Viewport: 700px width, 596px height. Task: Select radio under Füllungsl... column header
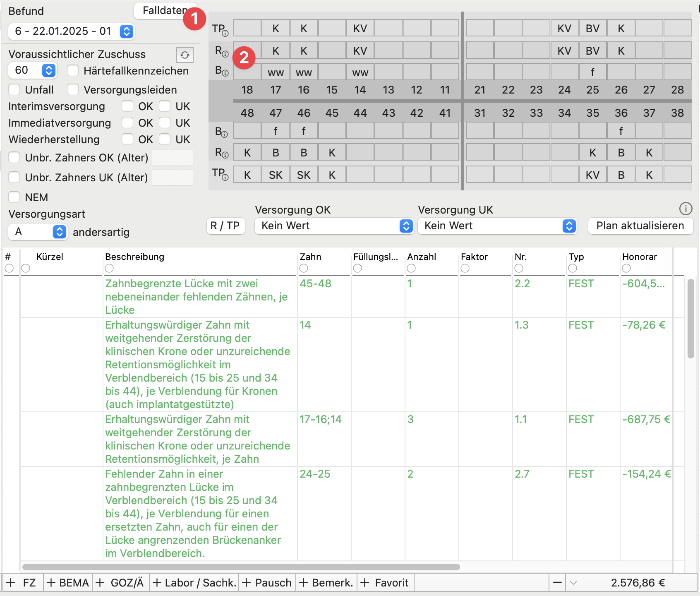[357, 268]
